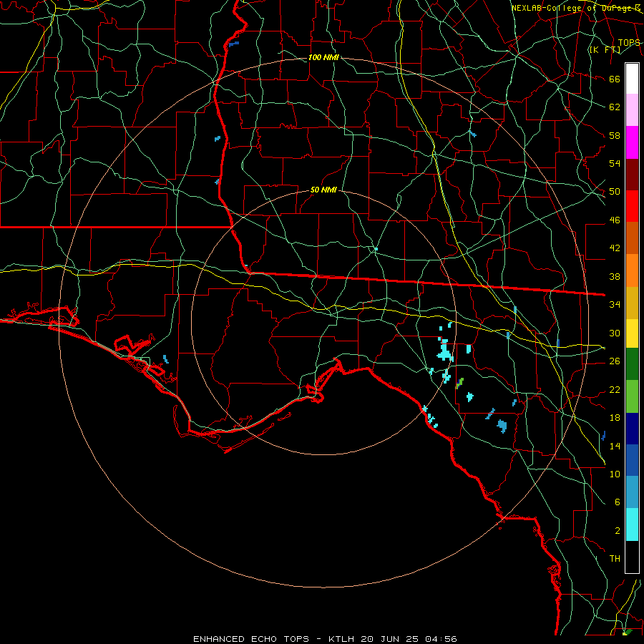Click the '100 NMI' range ring label

click(323, 57)
